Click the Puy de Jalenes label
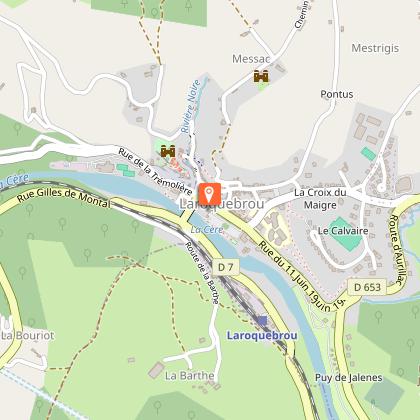The width and height of the screenshot is (420, 420). pos(348,378)
